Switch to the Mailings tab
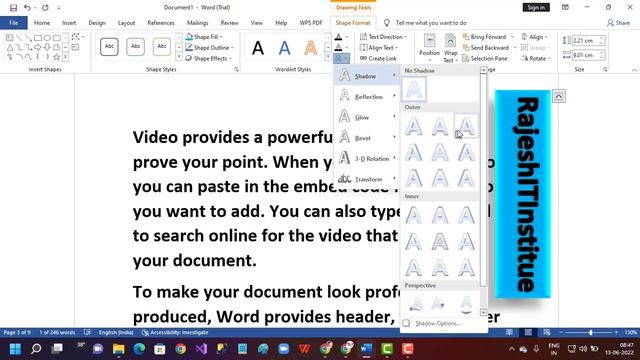This screenshot has height=360, width=640. pos(198,23)
